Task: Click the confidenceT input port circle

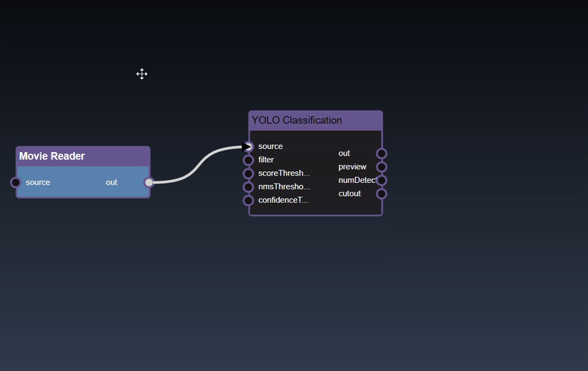Action: coord(248,200)
